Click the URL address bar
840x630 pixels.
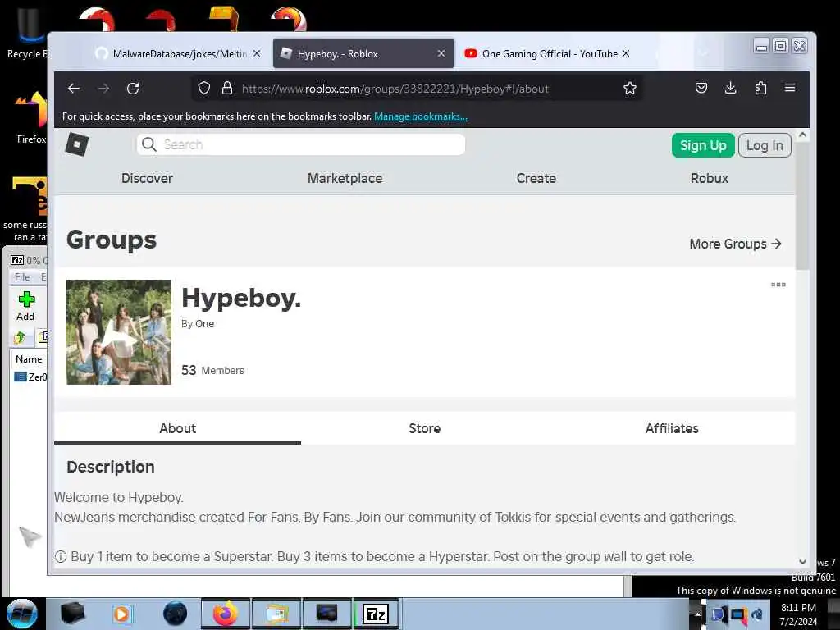[418, 89]
